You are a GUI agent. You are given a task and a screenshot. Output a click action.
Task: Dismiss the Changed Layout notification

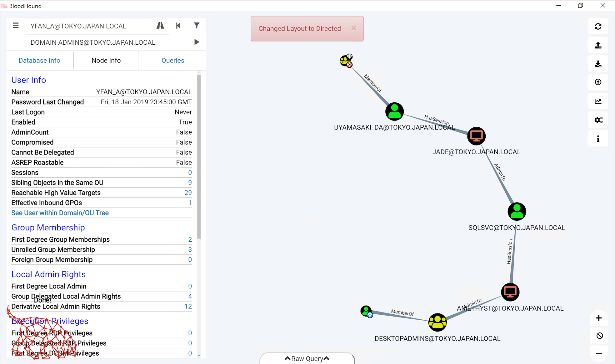point(353,28)
